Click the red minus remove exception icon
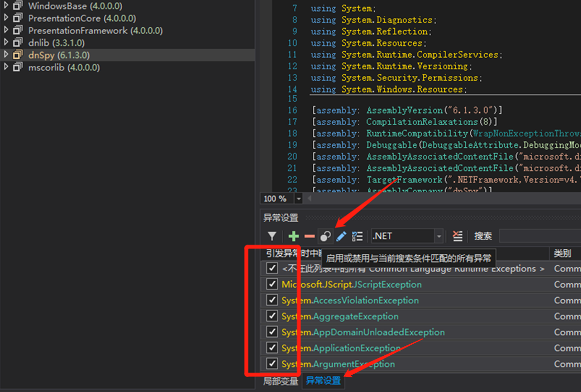 (x=310, y=236)
